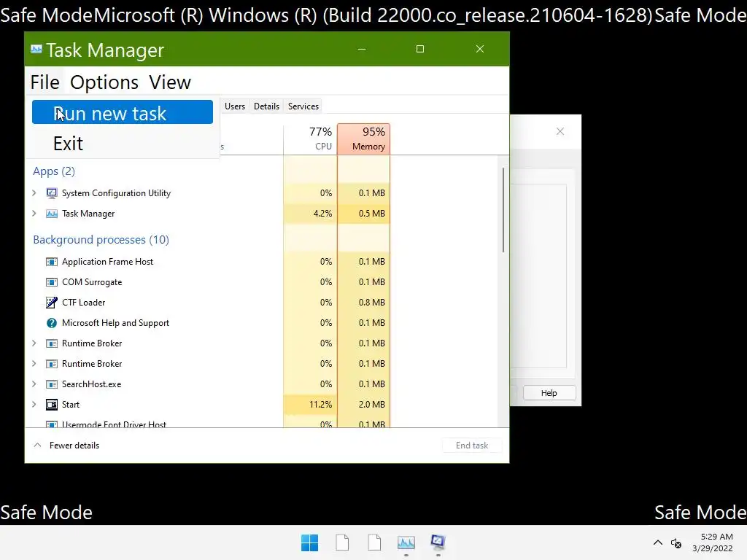
Task: Click the network disconnected tray icon
Action: tap(676, 542)
